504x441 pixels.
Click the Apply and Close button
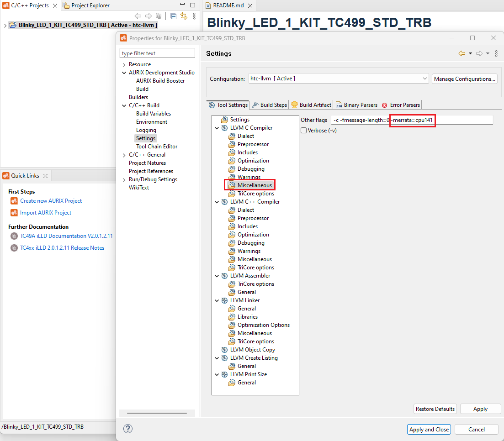tap(429, 429)
